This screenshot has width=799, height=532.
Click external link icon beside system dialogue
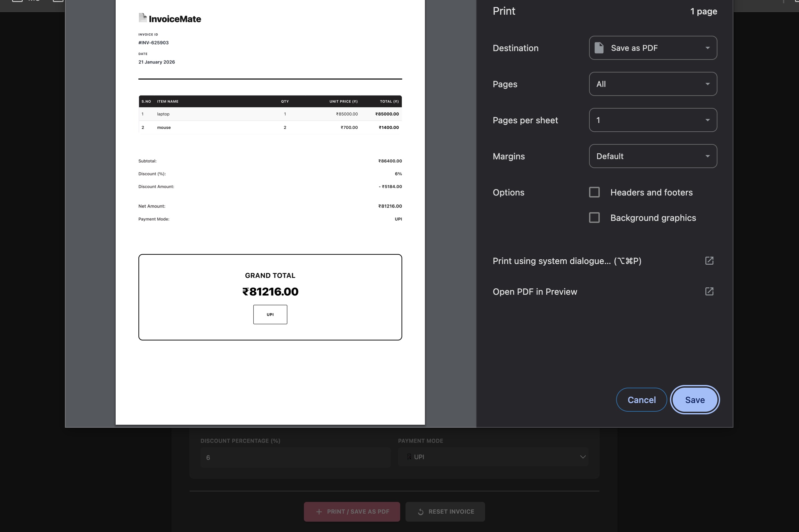pyautogui.click(x=709, y=261)
